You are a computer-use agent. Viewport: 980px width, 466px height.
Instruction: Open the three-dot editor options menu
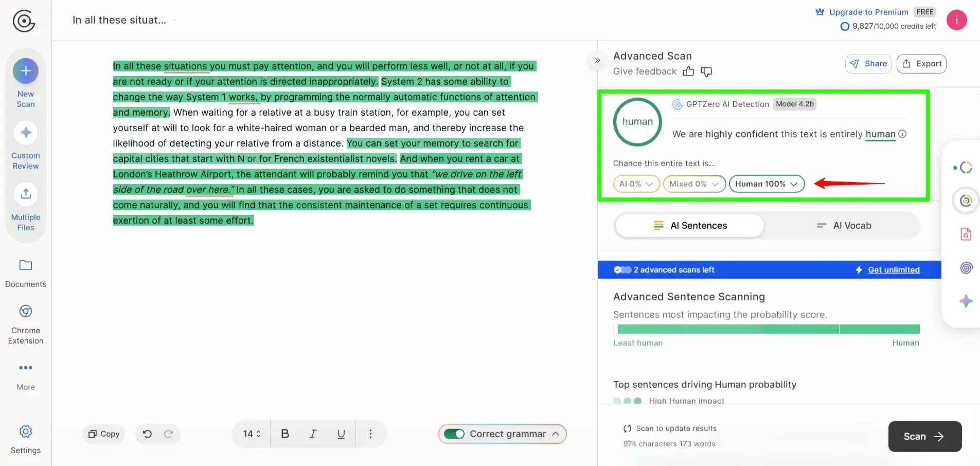click(370, 434)
